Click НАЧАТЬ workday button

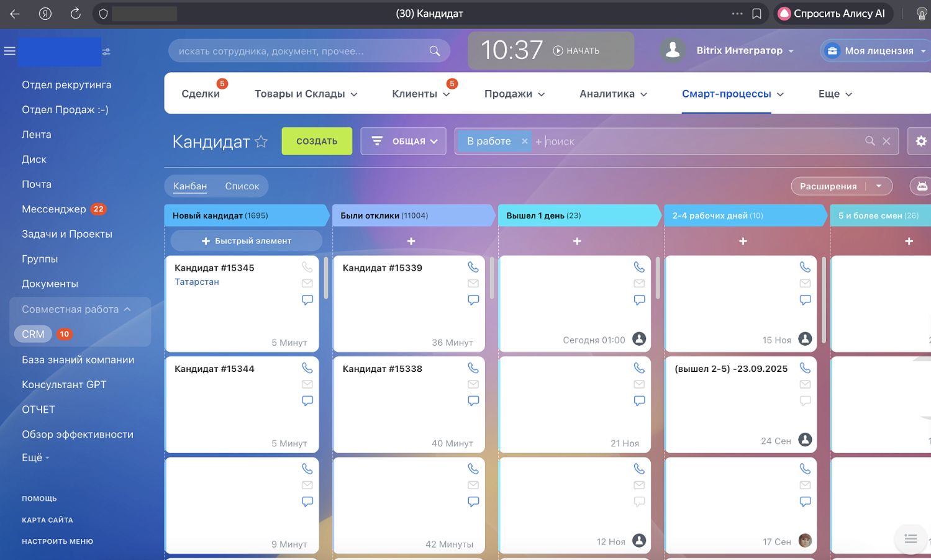pos(576,51)
